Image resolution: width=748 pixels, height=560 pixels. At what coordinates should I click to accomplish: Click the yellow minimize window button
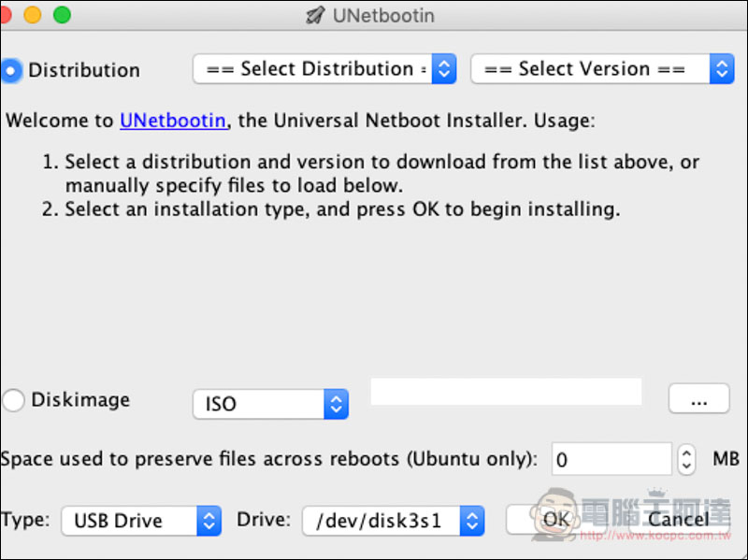(33, 15)
